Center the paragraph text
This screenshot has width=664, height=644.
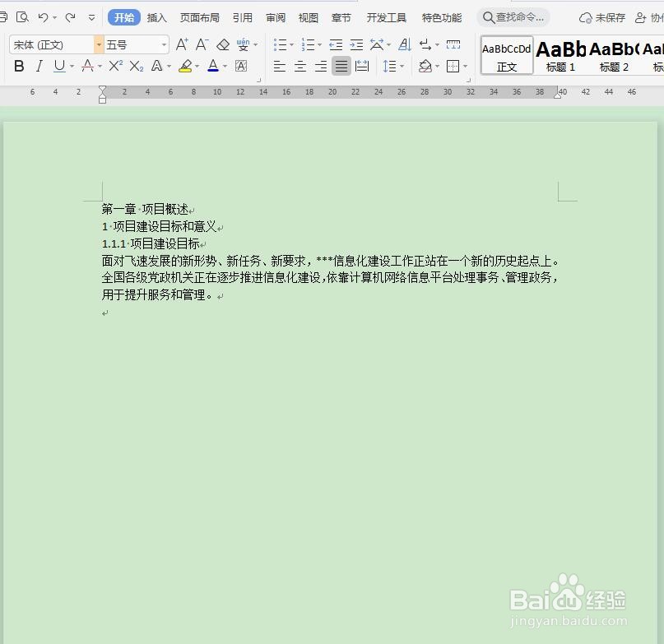299,66
